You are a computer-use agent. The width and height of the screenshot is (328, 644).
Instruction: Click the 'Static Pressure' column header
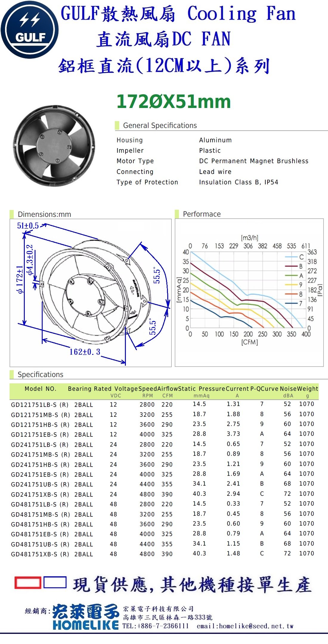(x=202, y=389)
